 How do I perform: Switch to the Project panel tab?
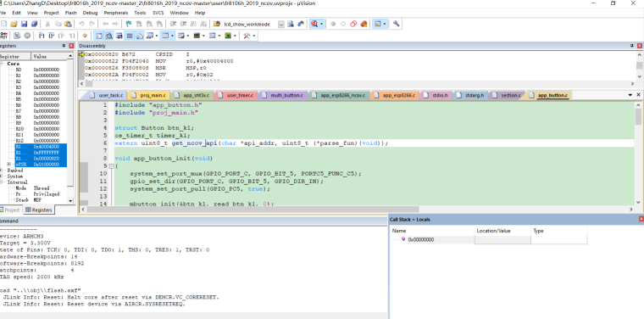click(x=11, y=210)
